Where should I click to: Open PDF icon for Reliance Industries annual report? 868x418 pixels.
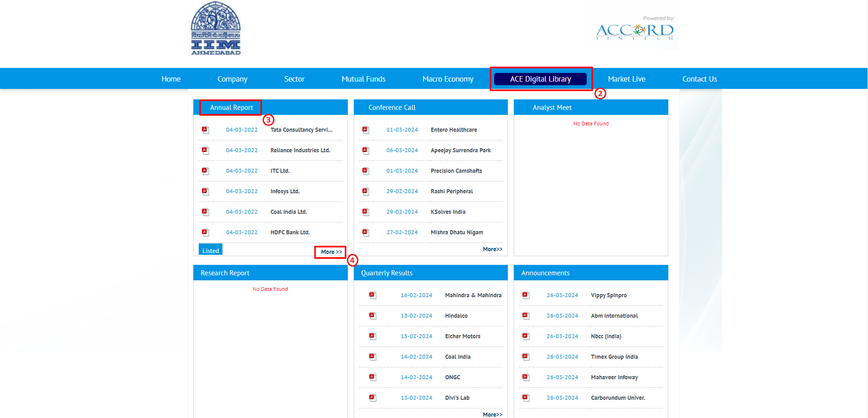205,150
